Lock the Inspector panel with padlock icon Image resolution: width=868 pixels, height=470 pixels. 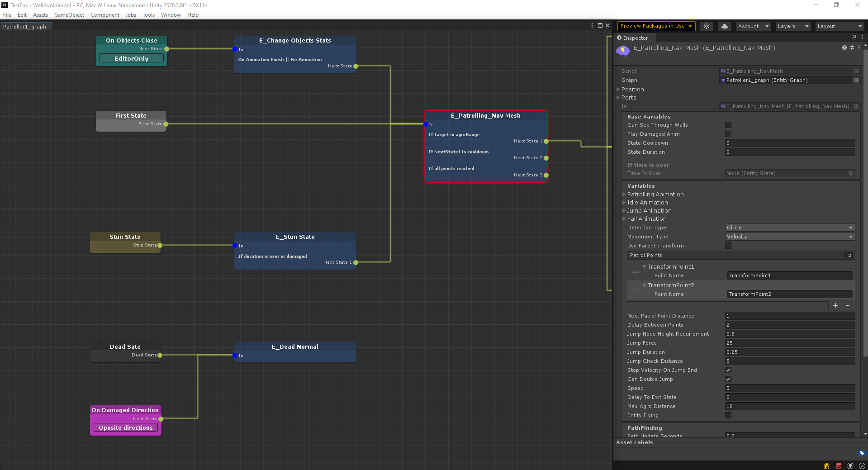[x=854, y=38]
